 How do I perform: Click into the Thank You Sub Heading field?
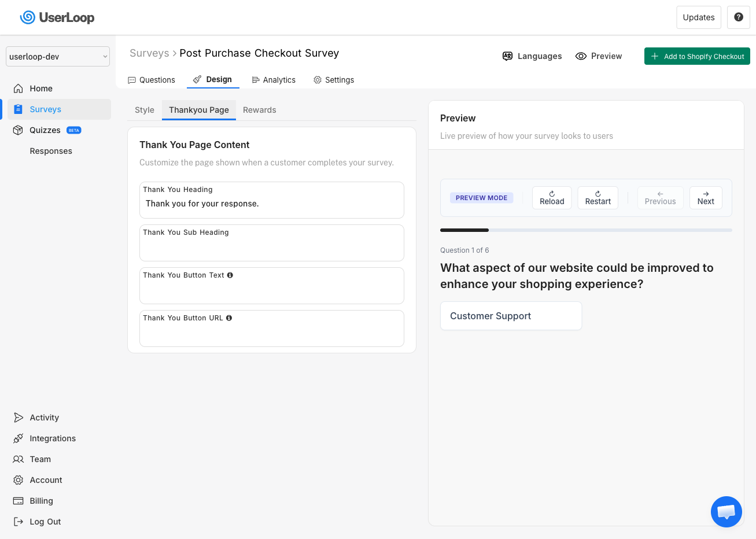coord(271,249)
